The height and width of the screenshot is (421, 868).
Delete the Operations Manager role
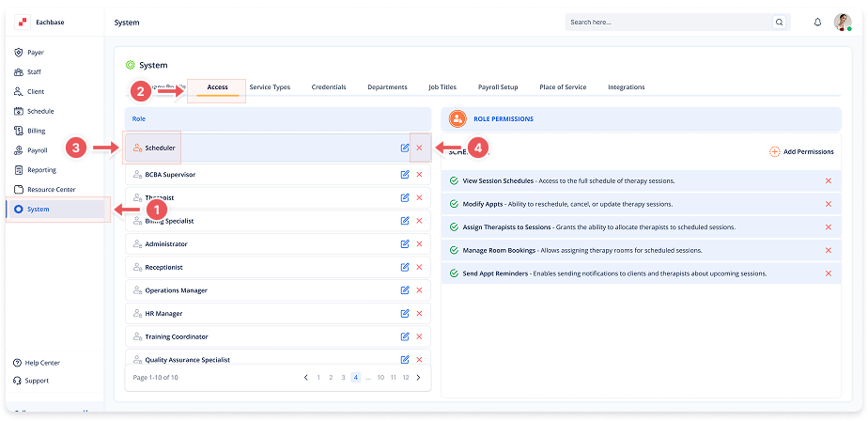419,290
